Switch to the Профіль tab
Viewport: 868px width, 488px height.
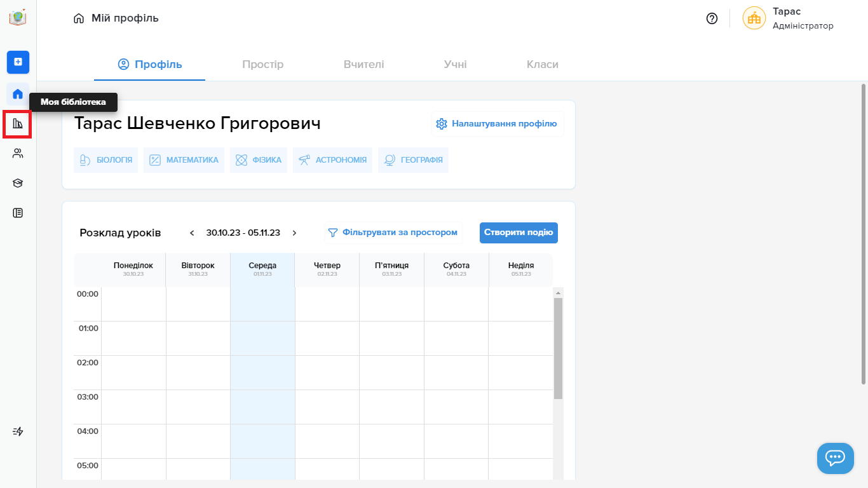pos(150,64)
